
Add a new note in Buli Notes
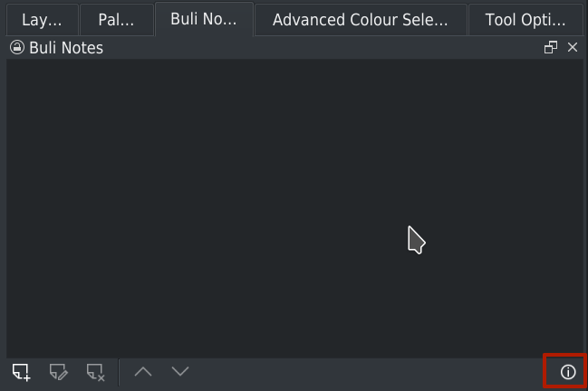click(x=22, y=372)
